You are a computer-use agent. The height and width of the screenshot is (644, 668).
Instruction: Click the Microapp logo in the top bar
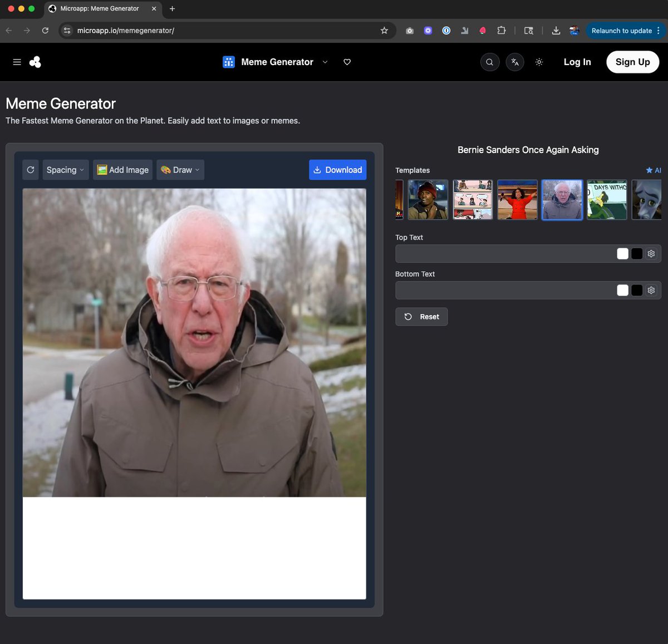click(x=35, y=62)
